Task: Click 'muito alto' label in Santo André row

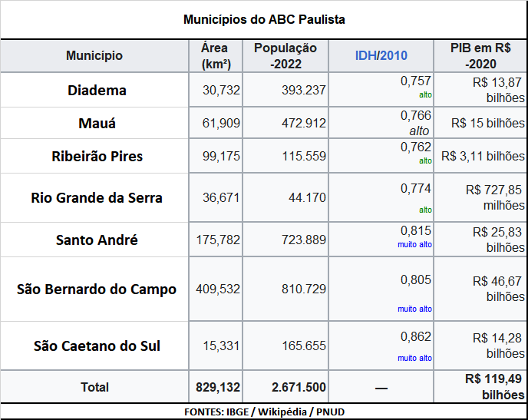Action: 414,244
